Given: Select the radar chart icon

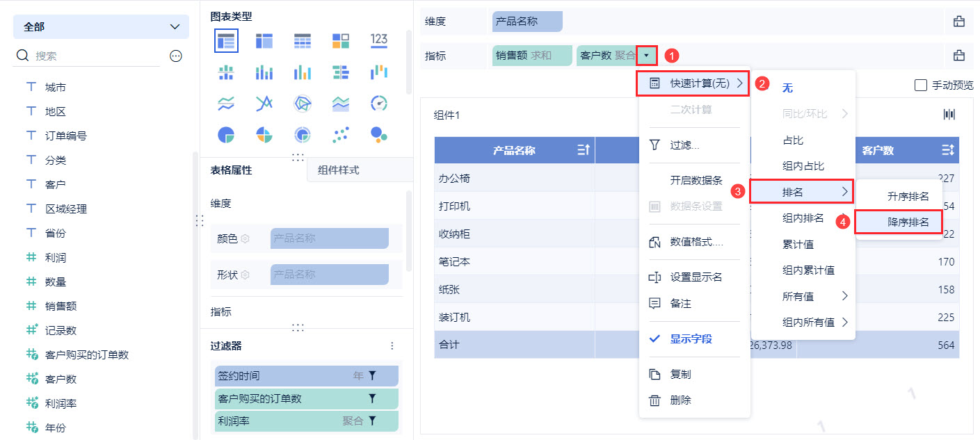Looking at the screenshot, I should (x=302, y=104).
